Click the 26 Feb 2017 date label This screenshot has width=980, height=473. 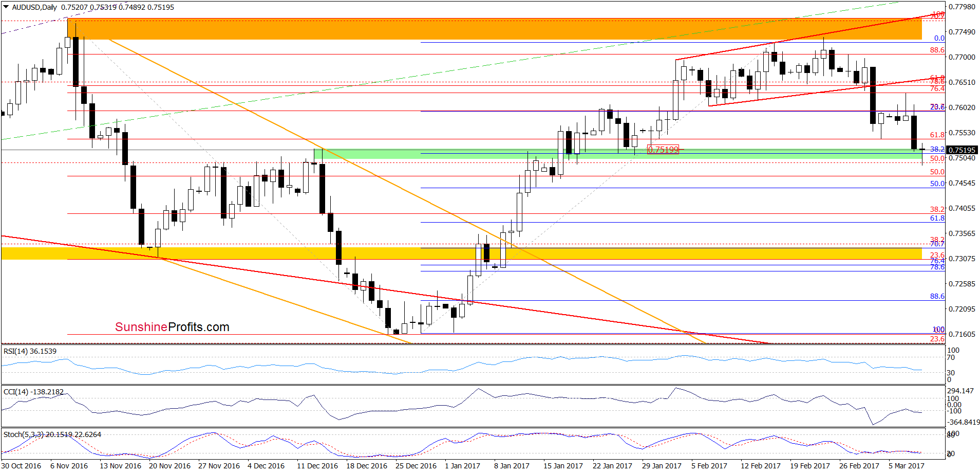[859, 466]
